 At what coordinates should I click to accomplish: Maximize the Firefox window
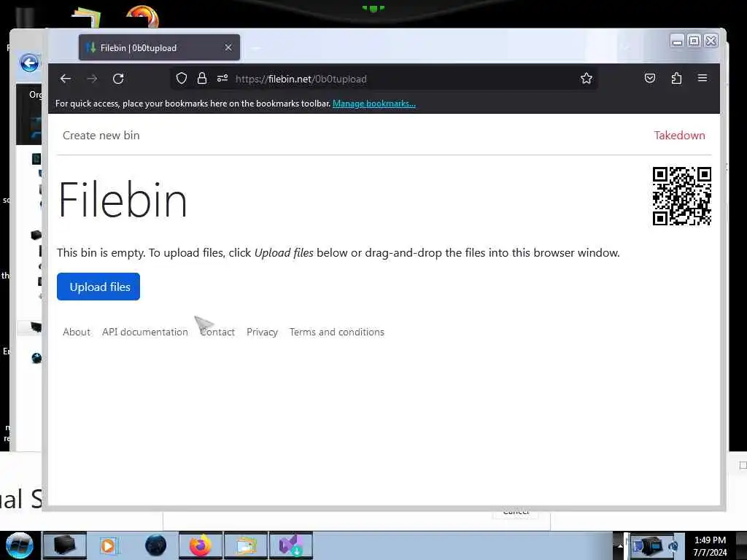coord(694,42)
